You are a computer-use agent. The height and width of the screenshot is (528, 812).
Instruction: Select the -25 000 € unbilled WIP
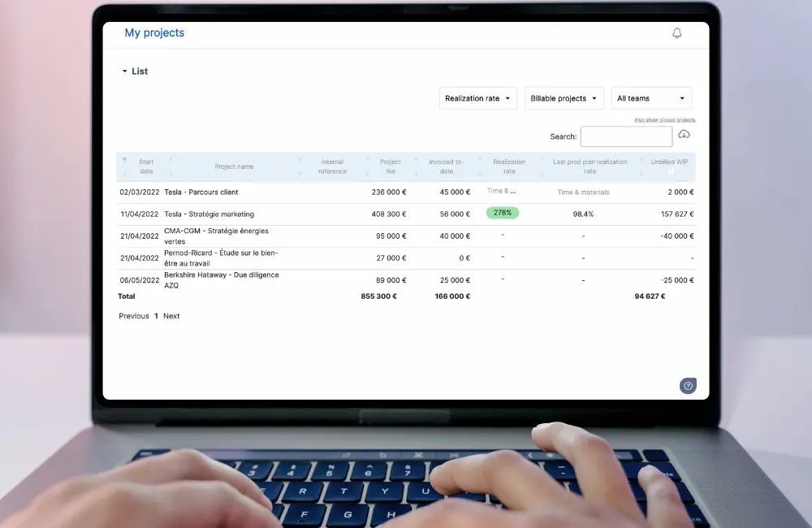point(677,279)
